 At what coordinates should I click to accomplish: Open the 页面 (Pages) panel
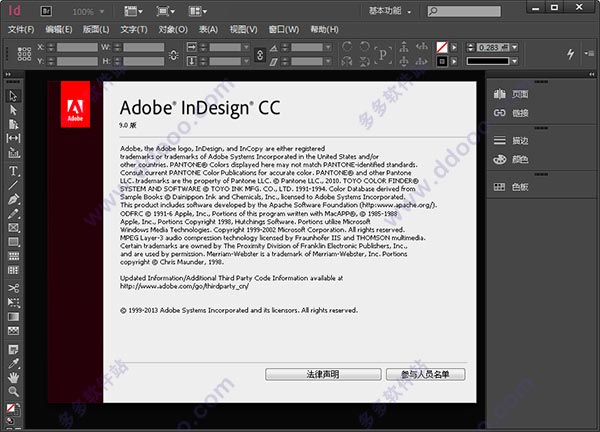[x=511, y=94]
